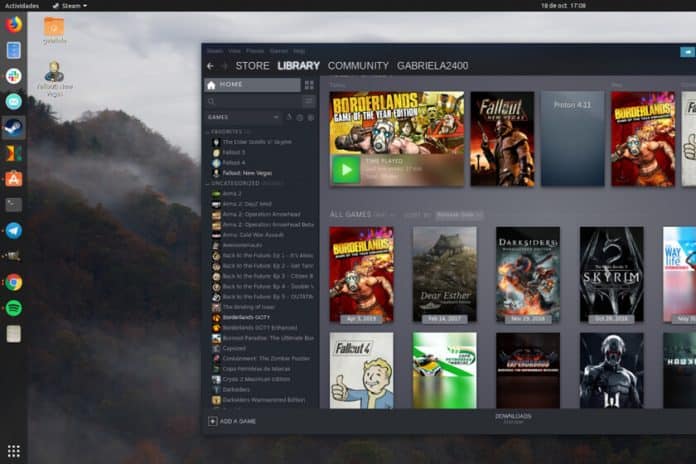696x464 pixels.
Task: Select 'Darksiders Warmastered Edition' in the list
Action: pos(264,400)
